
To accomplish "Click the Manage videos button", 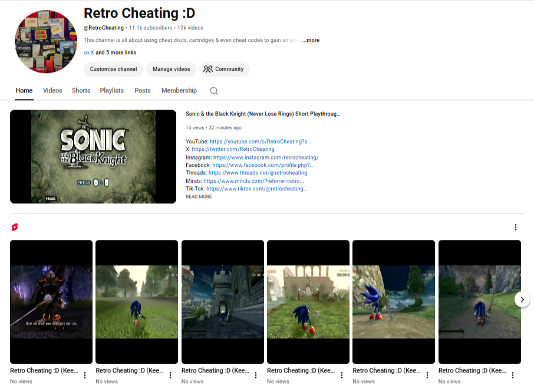I will [x=172, y=69].
